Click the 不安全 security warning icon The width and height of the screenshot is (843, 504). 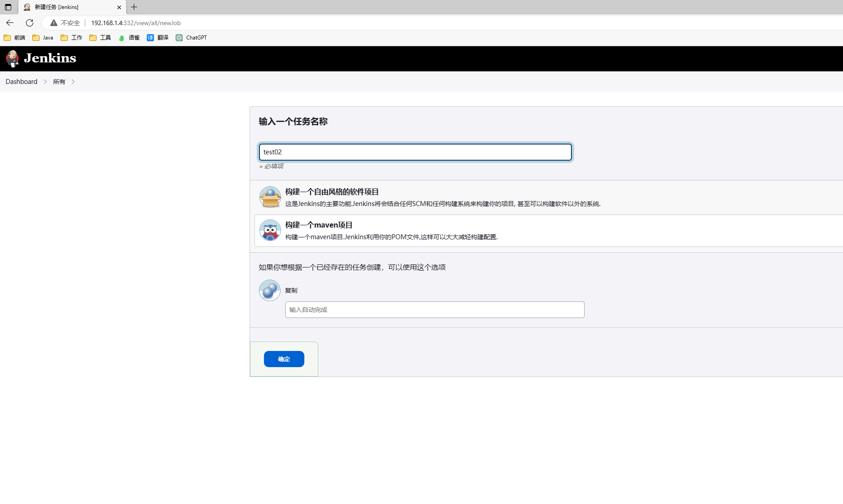[x=54, y=23]
